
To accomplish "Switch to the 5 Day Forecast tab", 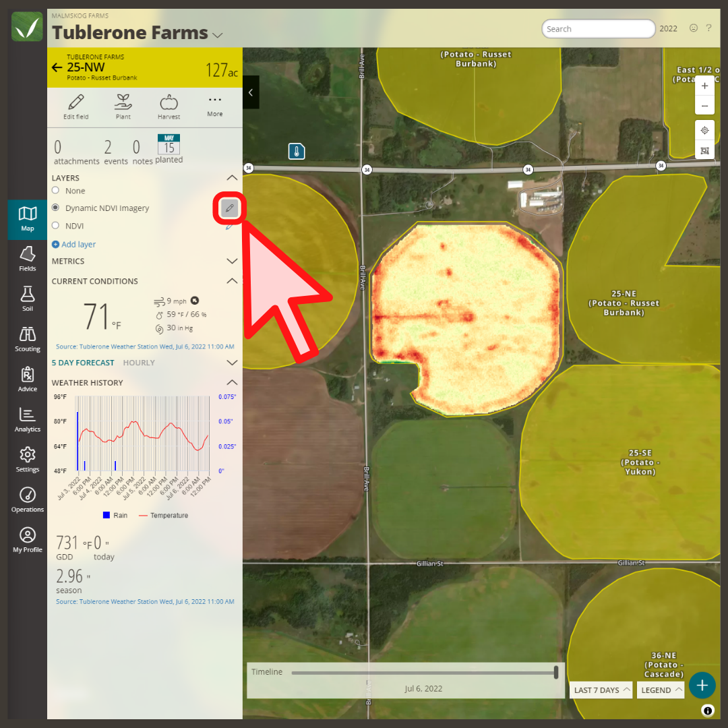I will 83,363.
